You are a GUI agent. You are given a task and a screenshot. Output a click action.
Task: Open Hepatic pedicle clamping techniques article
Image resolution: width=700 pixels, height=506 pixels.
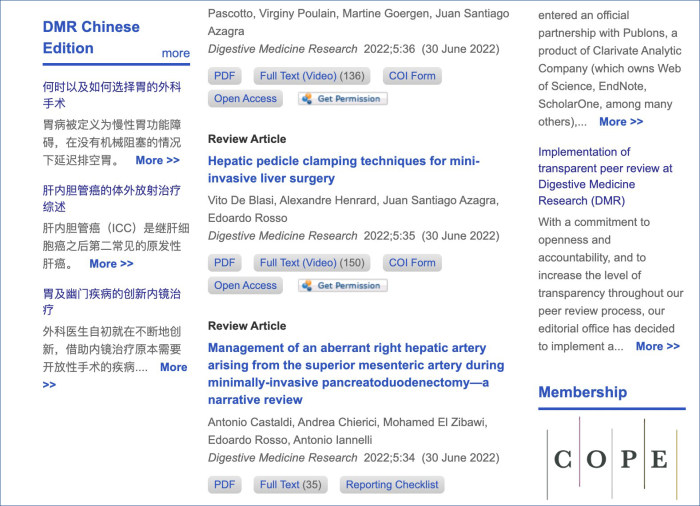pyautogui.click(x=343, y=169)
